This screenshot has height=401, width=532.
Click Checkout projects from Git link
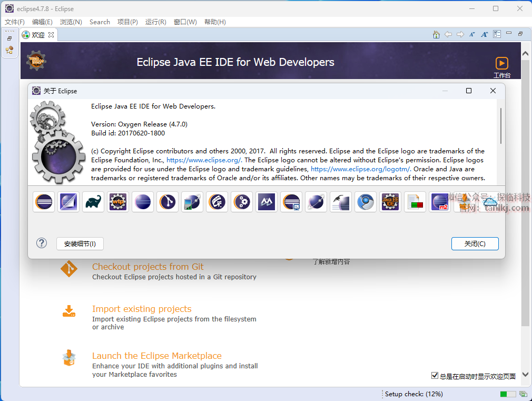[148, 267]
